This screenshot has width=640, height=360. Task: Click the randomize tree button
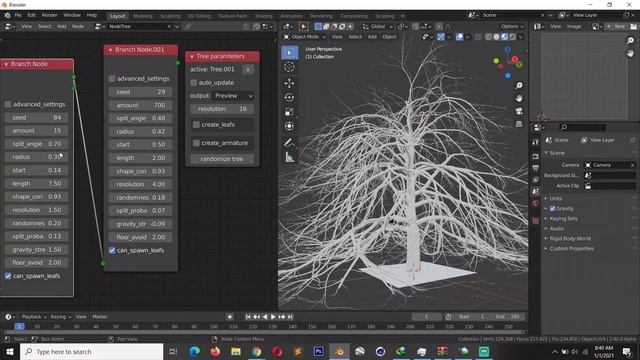point(222,159)
